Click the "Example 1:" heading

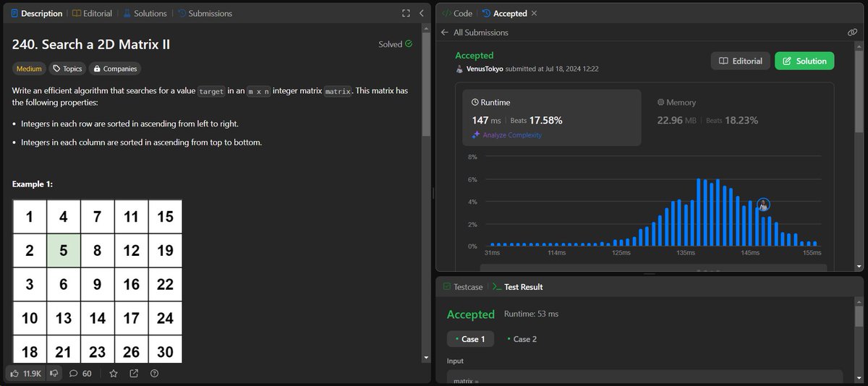tap(33, 184)
